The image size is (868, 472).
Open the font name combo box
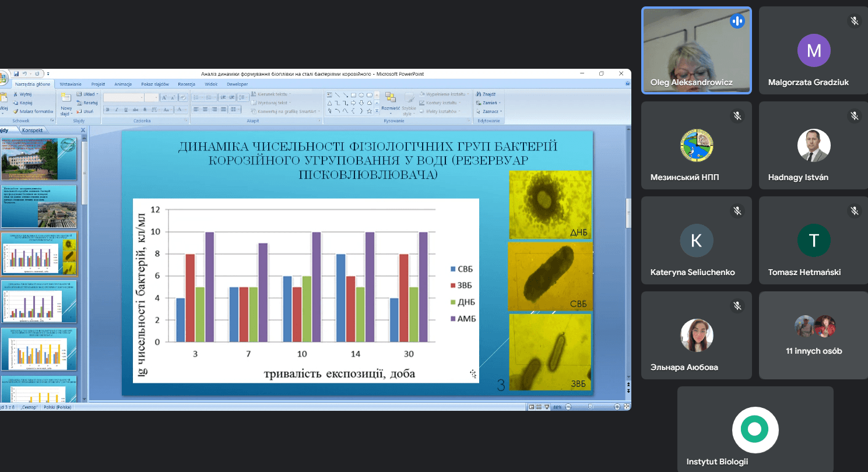point(124,97)
